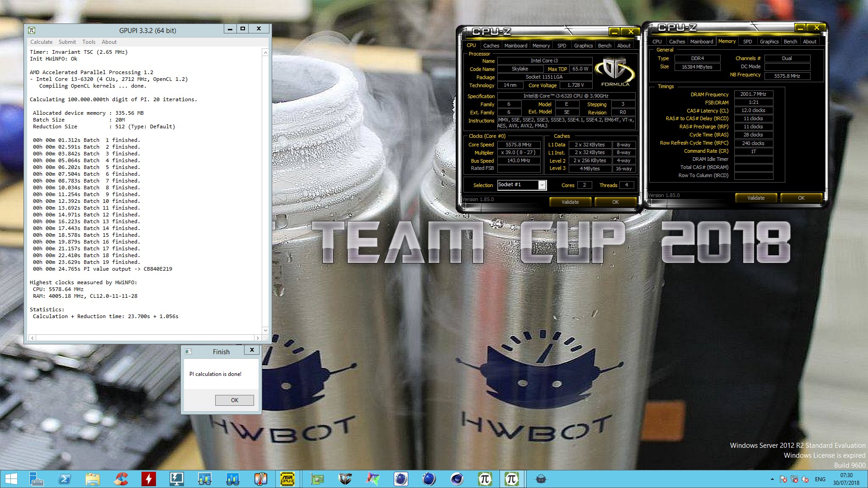Click the Finish dialog title icon
Image resolution: width=868 pixels, height=488 pixels.
pyautogui.click(x=189, y=352)
